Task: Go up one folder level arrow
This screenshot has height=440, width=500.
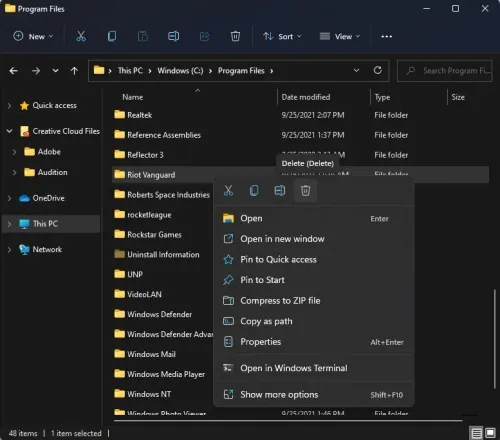Action: pyautogui.click(x=74, y=71)
